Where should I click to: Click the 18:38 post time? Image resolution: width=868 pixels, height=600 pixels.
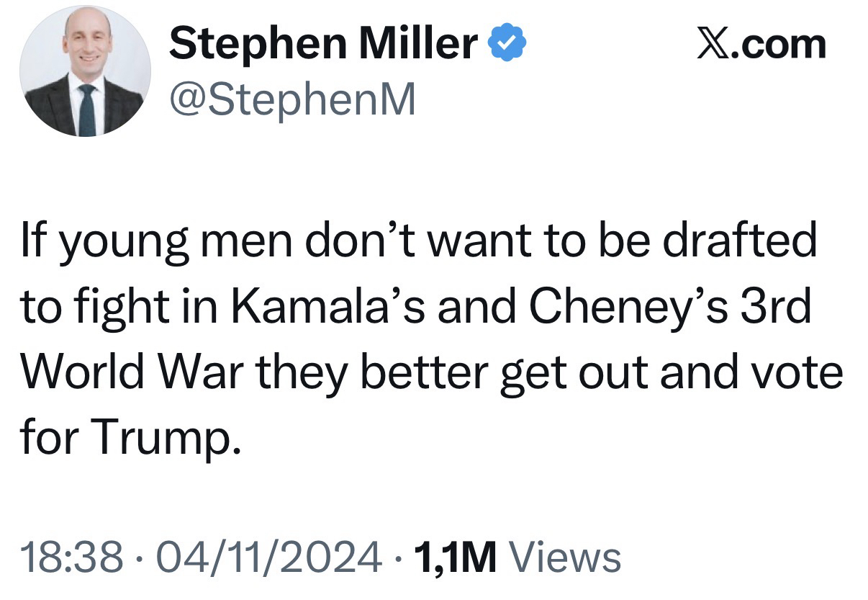pos(71,557)
